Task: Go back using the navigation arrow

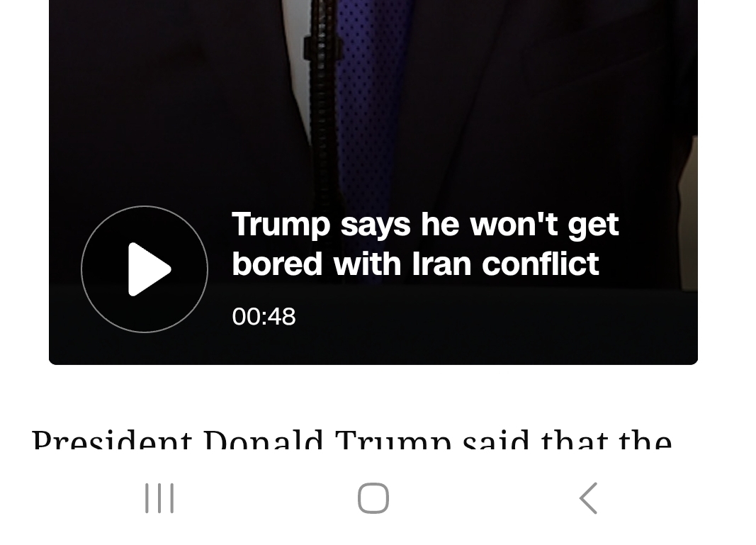Action: pos(588,498)
